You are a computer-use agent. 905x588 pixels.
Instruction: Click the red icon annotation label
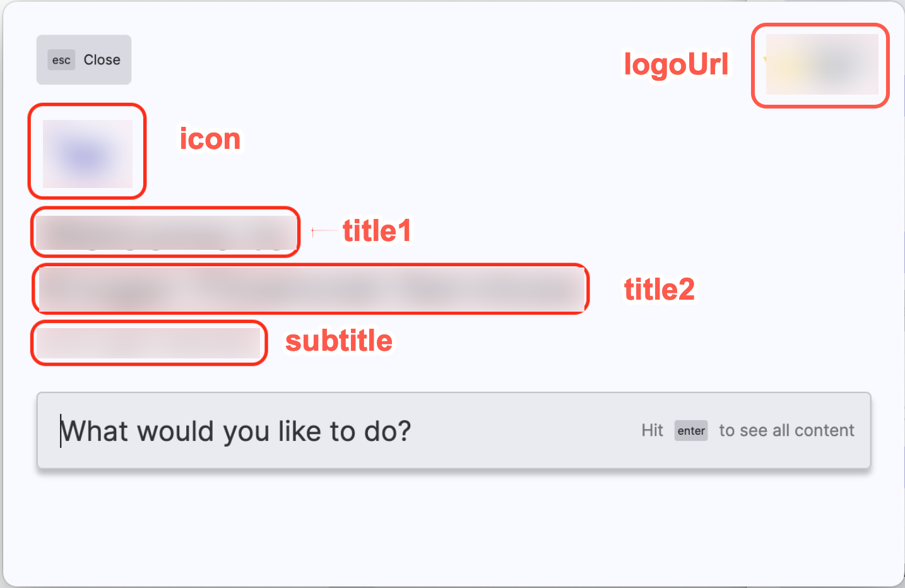pos(210,139)
